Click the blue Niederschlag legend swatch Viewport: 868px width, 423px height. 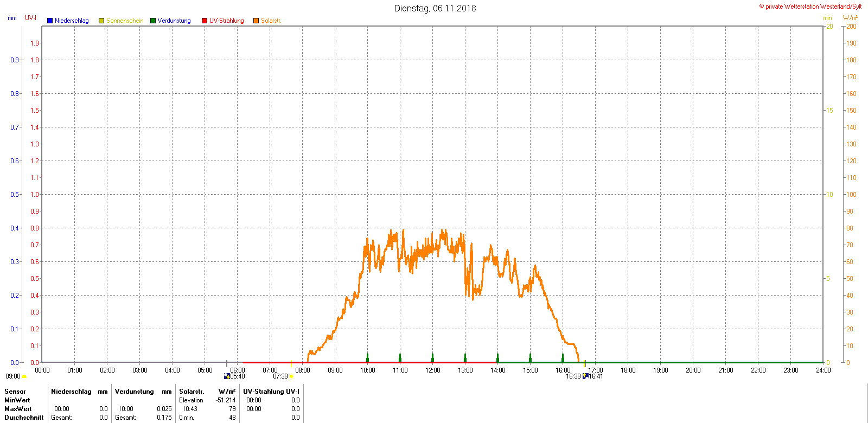point(50,21)
